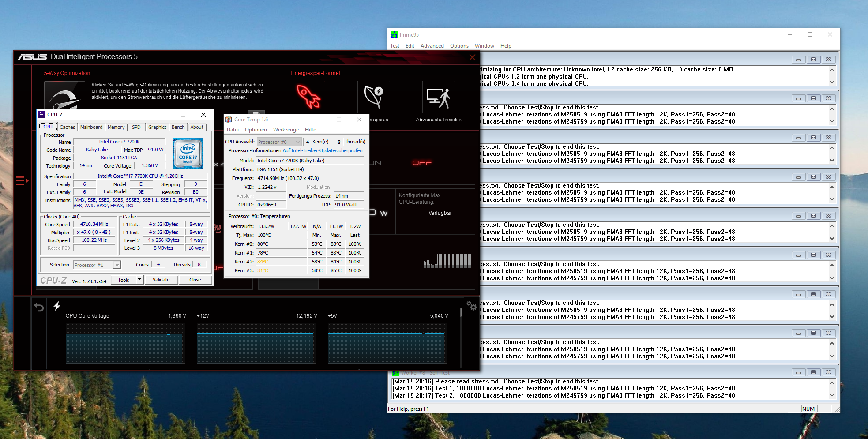This screenshot has height=439, width=868.
Task: Click the lightning bolt icon in ASUS panel
Action: (57, 306)
